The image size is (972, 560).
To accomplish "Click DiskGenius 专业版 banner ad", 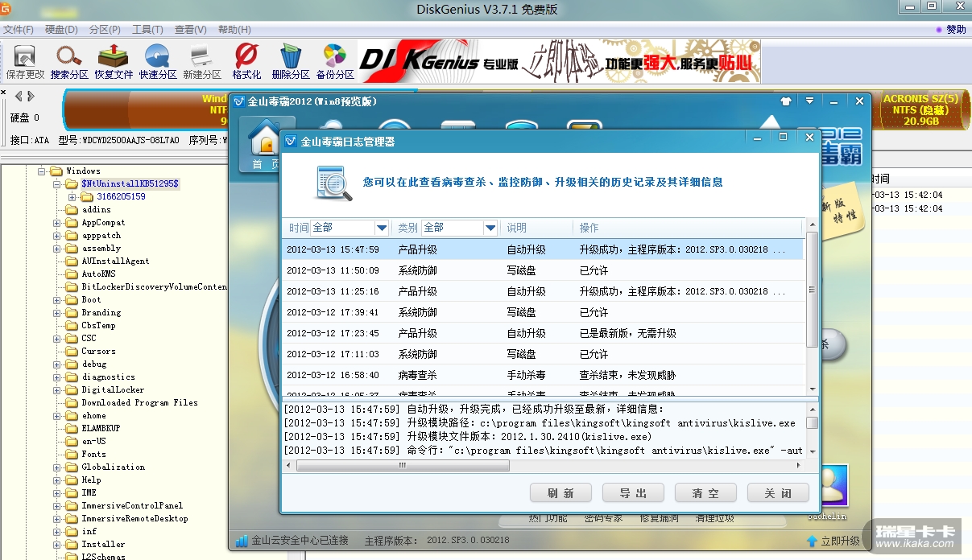I will (559, 62).
